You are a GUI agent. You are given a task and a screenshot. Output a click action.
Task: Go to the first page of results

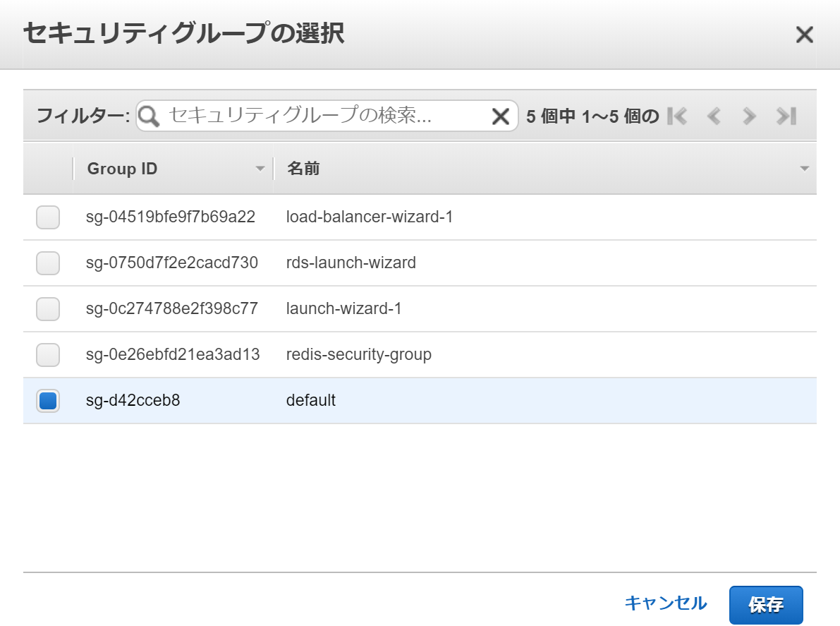(x=676, y=116)
